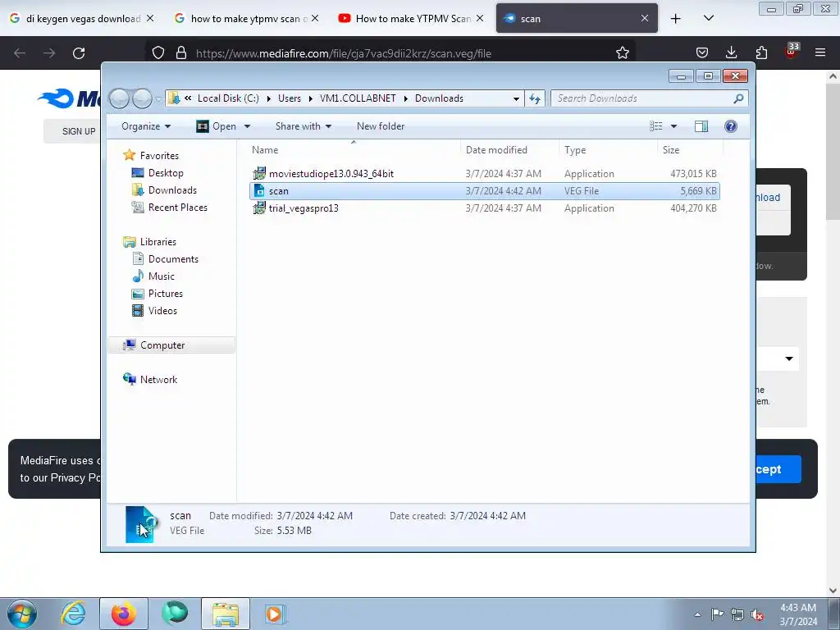Click File Explorer taskbar button
This screenshot has width=840, height=630.
coord(226,614)
